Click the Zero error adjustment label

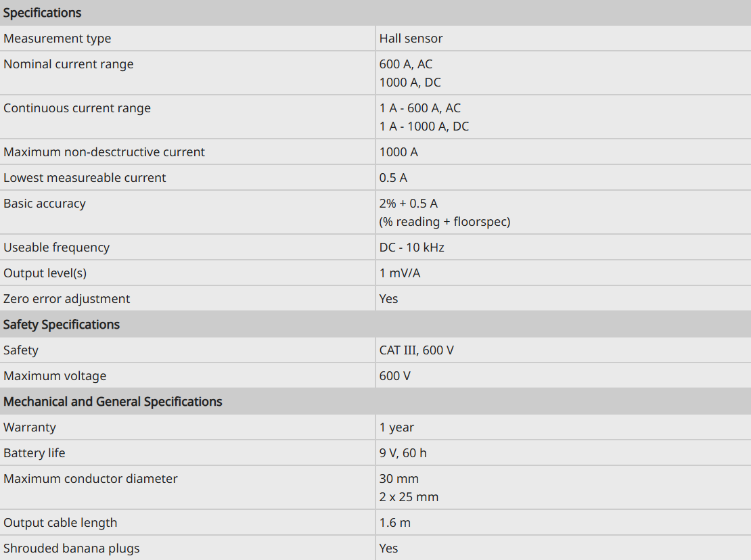66,299
